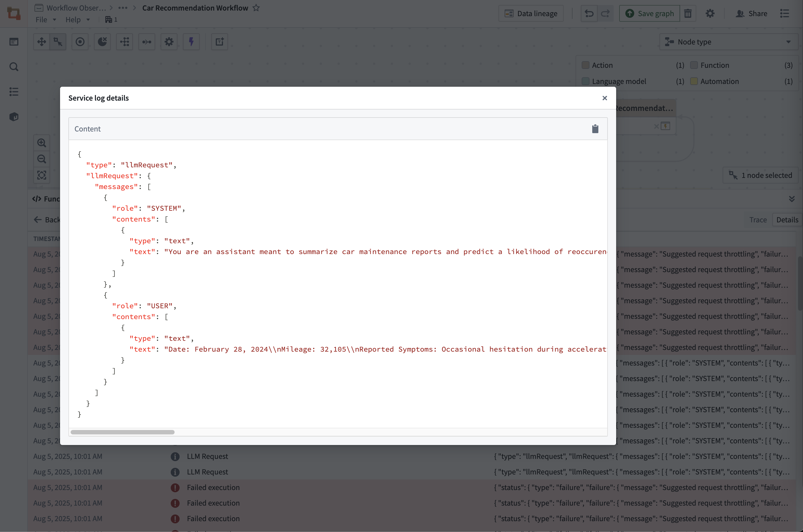The image size is (803, 532).
Task: Enable the Function node type filter
Action: [694, 65]
